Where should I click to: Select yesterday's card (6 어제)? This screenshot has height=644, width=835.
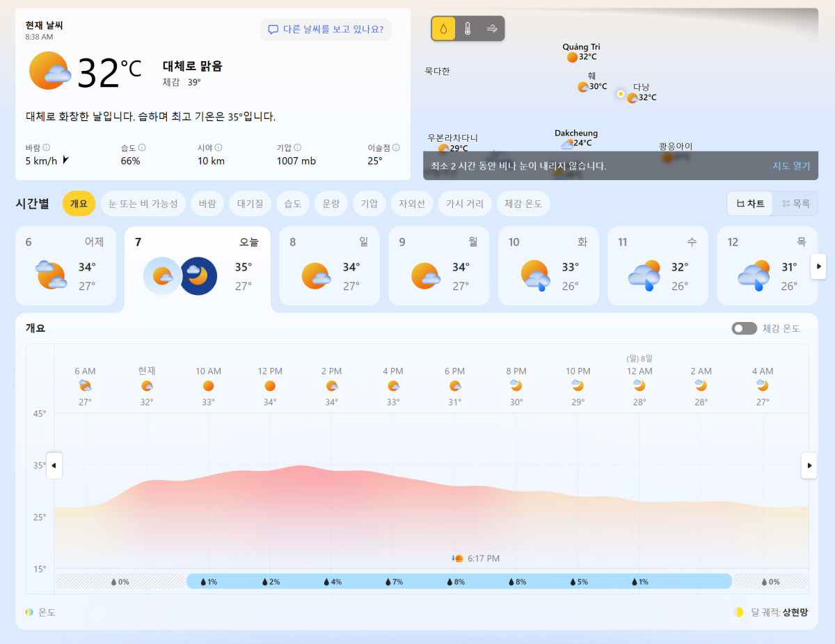point(65,266)
